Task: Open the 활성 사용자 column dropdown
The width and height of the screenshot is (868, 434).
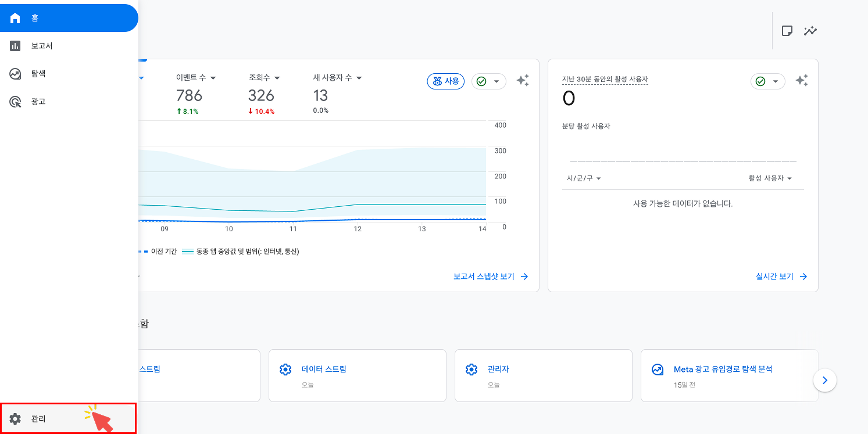Action: 770,178
